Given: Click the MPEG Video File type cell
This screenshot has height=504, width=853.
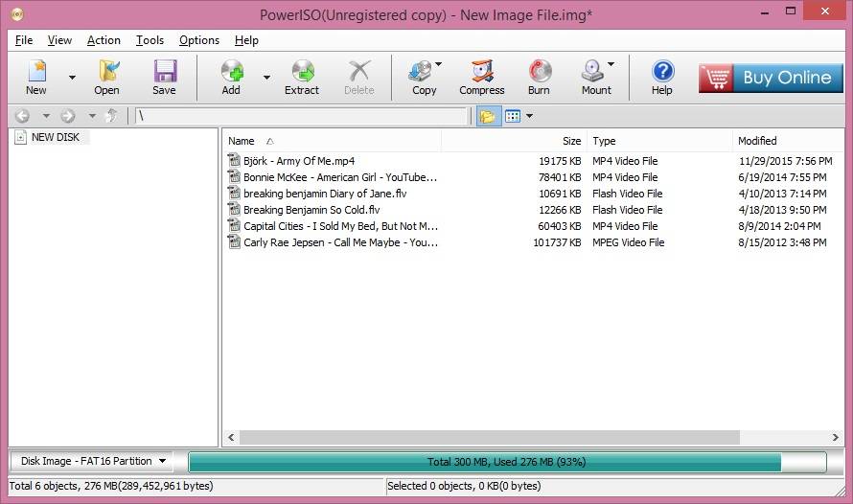Looking at the screenshot, I should 629,242.
